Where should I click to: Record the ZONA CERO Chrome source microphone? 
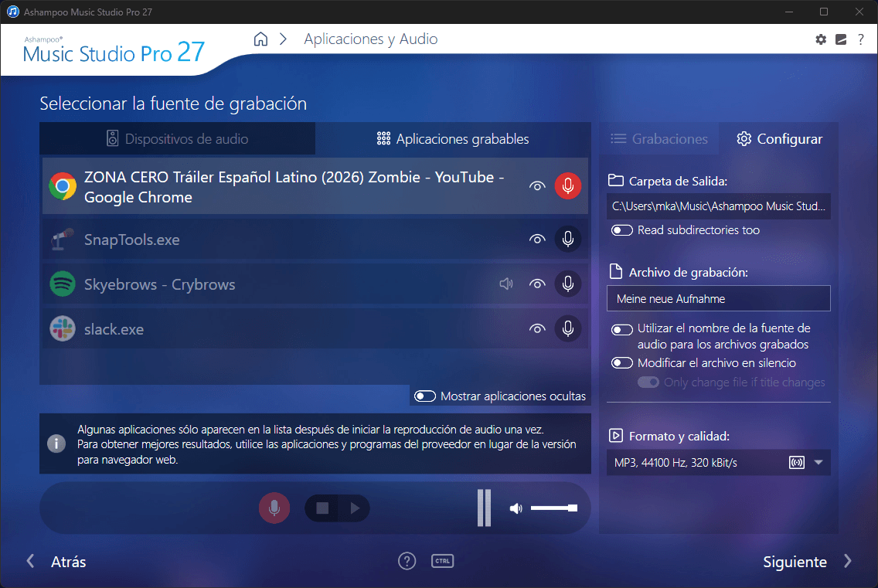pyautogui.click(x=568, y=186)
